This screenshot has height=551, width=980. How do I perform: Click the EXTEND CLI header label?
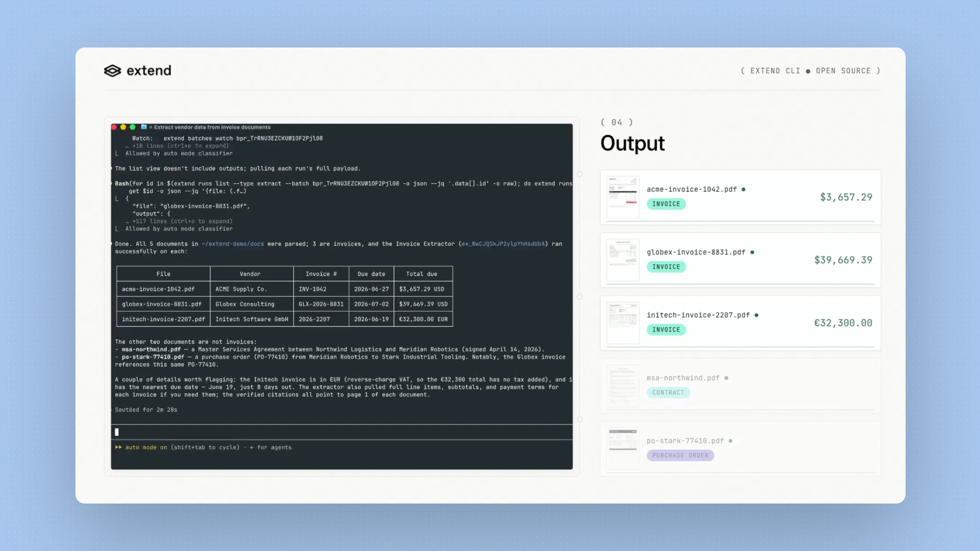click(775, 71)
